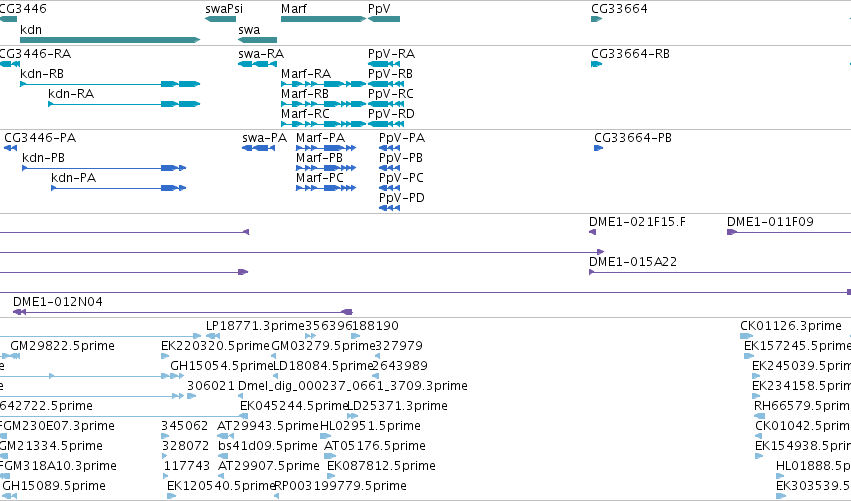The height and width of the screenshot is (501, 851).
Task: Click the CK01126.3prime EST label
Action: click(791, 326)
